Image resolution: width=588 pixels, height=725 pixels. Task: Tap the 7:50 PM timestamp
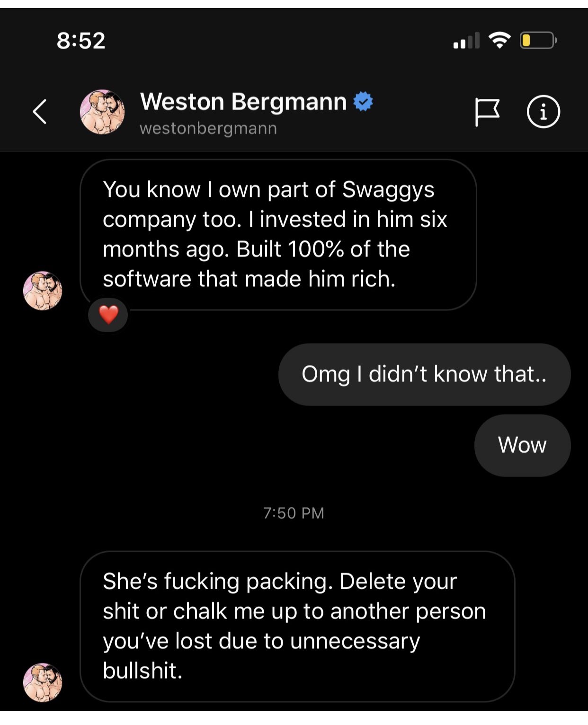(x=294, y=513)
